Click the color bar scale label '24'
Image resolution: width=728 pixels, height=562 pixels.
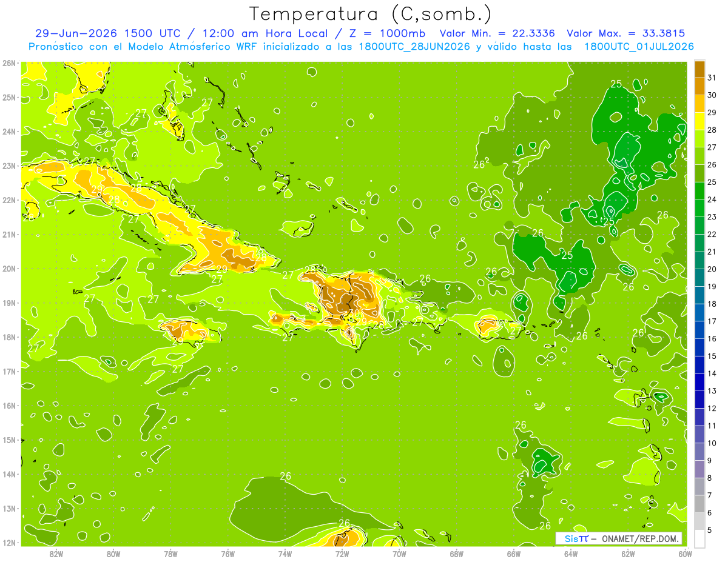712,199
